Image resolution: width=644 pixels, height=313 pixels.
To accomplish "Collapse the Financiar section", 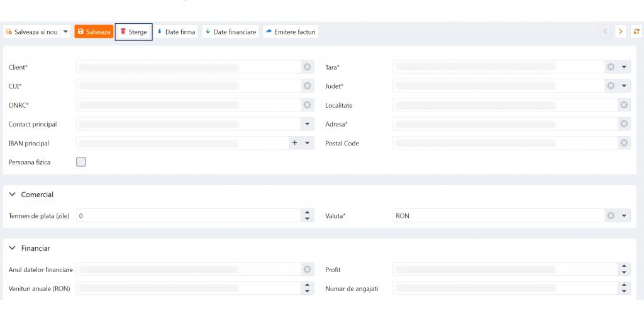I will pyautogui.click(x=12, y=248).
